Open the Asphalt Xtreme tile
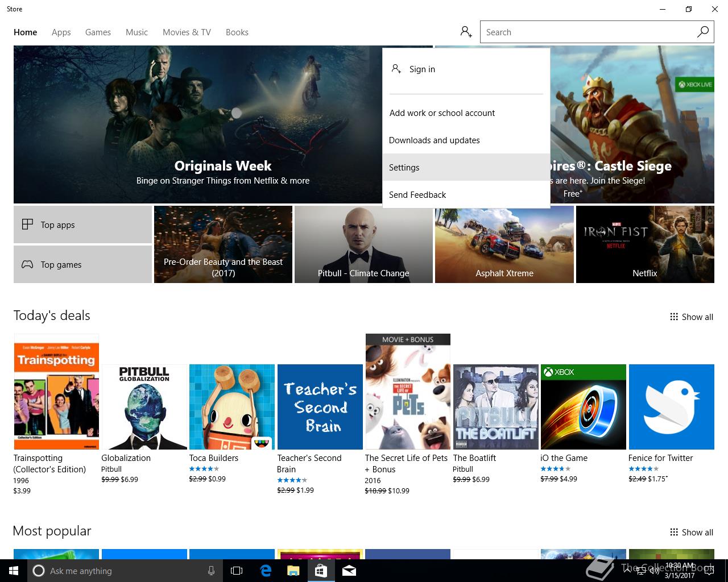 pyautogui.click(x=504, y=244)
